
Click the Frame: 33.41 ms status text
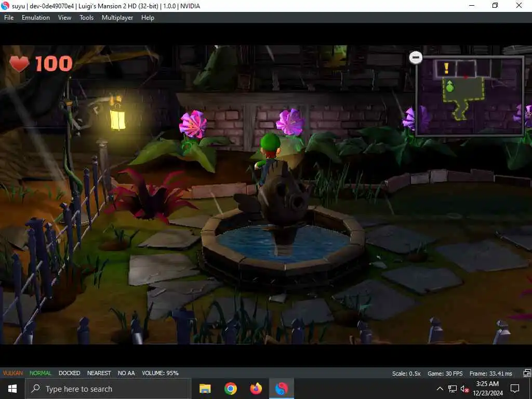[490, 374]
